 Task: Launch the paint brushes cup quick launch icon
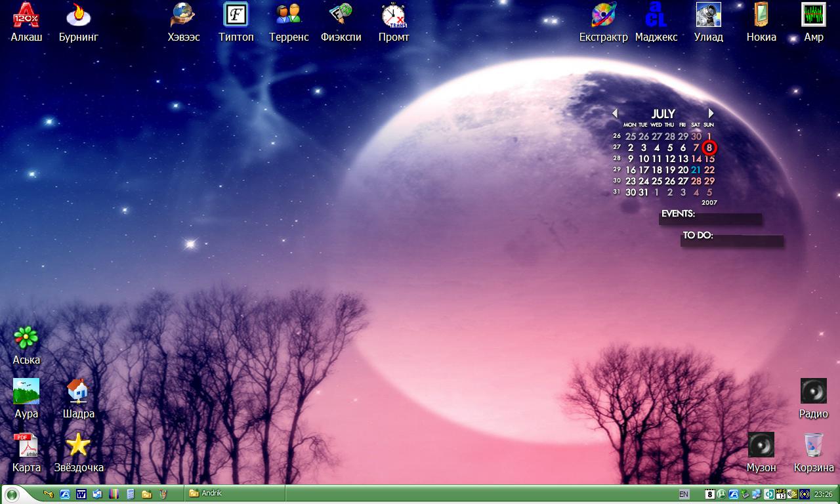pyautogui.click(x=163, y=494)
